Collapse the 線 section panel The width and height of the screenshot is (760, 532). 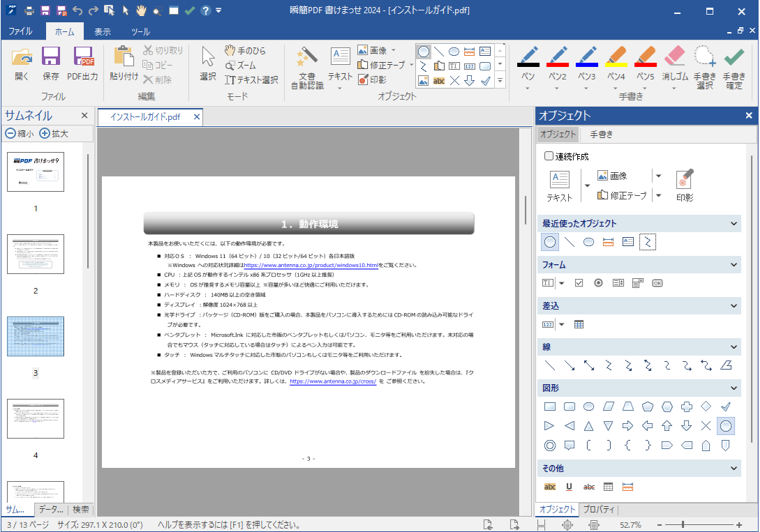click(735, 347)
